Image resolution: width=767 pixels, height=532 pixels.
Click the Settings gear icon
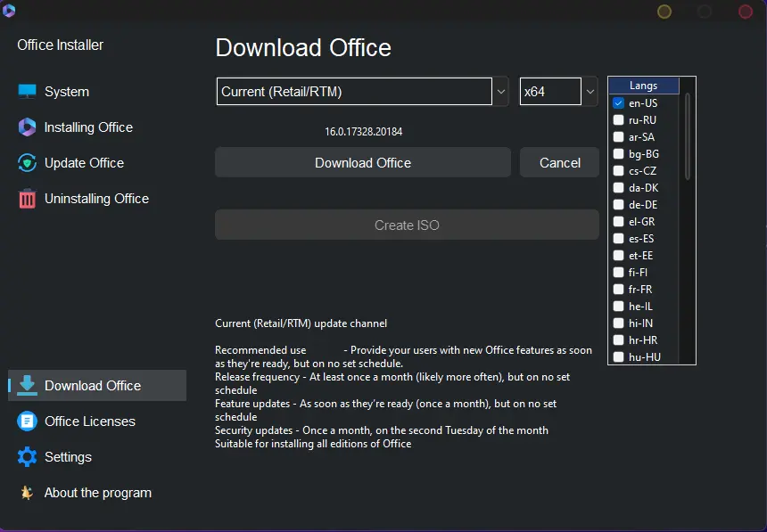point(27,456)
